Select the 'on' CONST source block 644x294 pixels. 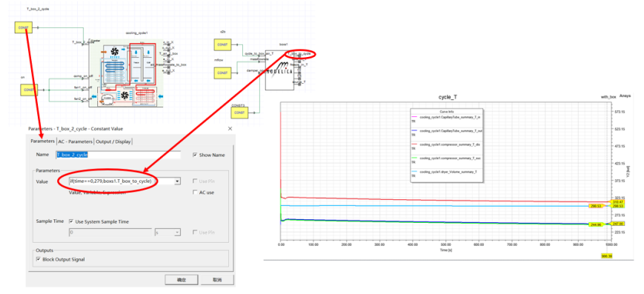click(29, 90)
